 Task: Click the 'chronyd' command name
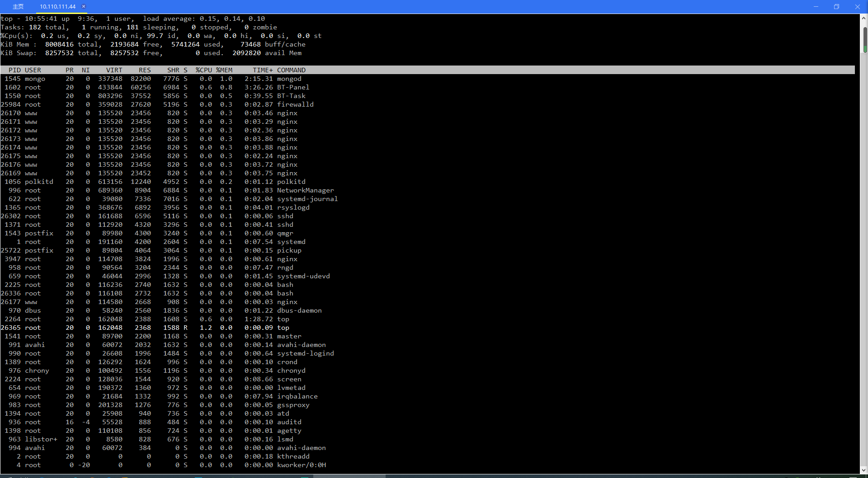[x=291, y=370]
